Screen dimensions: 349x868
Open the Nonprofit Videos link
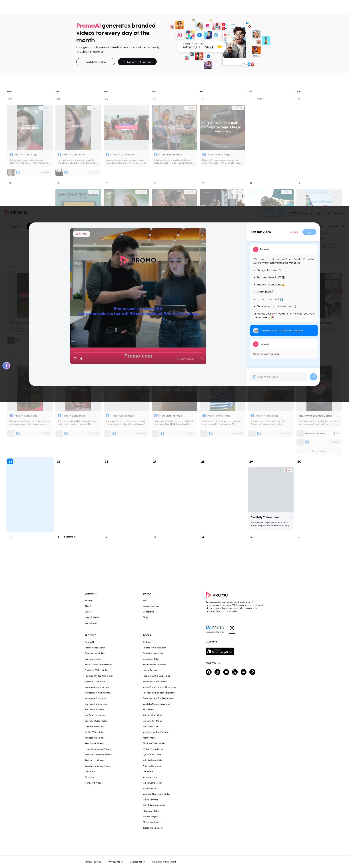(x=93, y=783)
